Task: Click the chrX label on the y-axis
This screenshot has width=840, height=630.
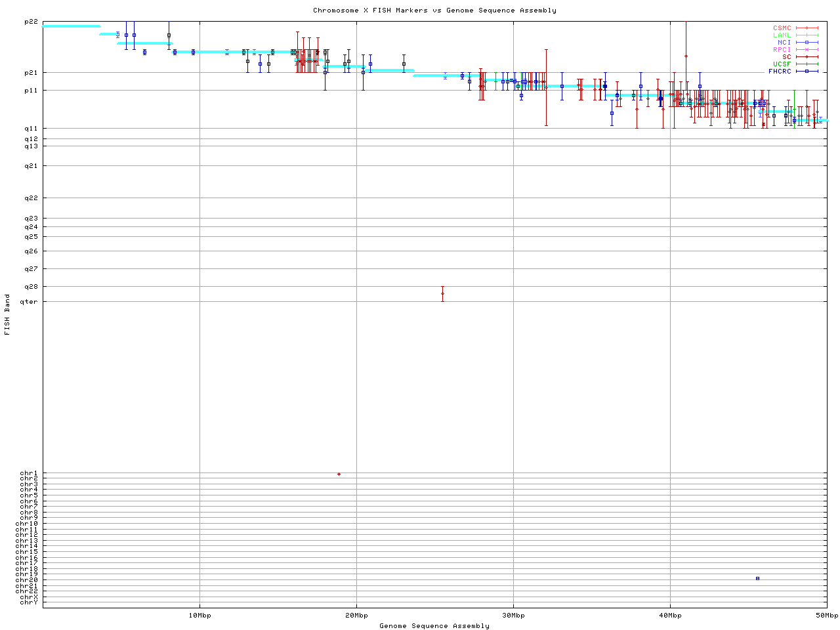Action: coord(29,597)
